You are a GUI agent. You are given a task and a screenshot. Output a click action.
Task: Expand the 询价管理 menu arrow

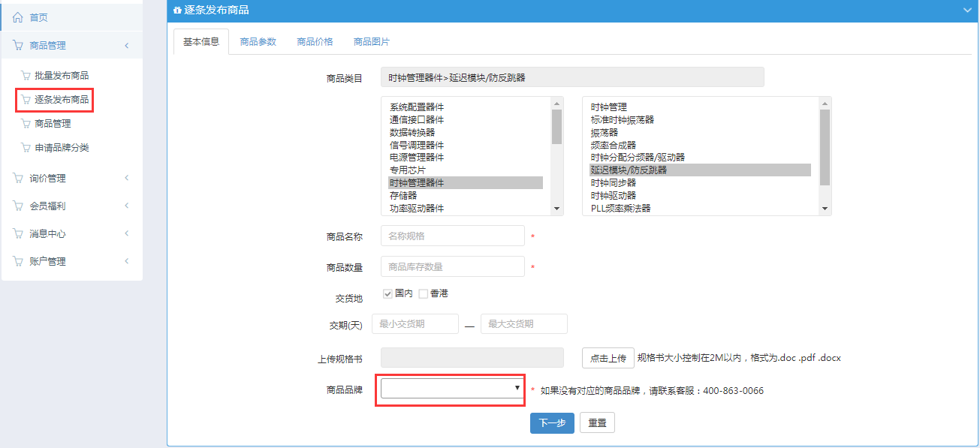click(127, 179)
